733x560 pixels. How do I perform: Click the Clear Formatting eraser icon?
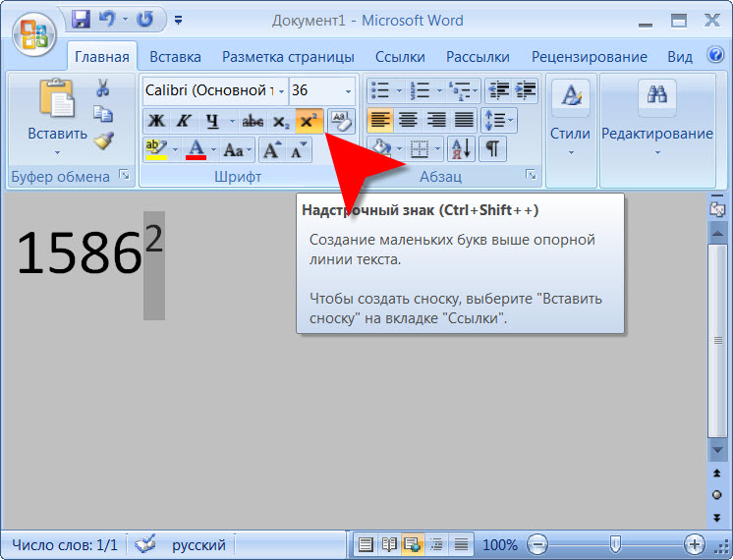pyautogui.click(x=340, y=121)
